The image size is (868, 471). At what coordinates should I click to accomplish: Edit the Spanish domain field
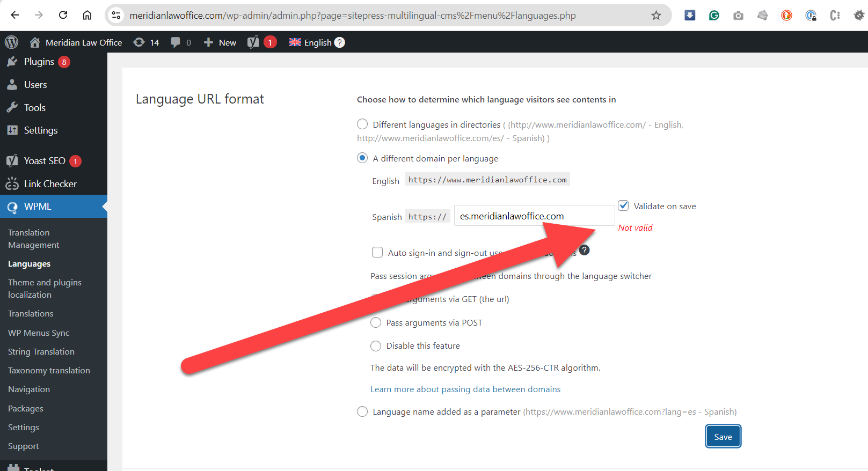click(x=534, y=216)
